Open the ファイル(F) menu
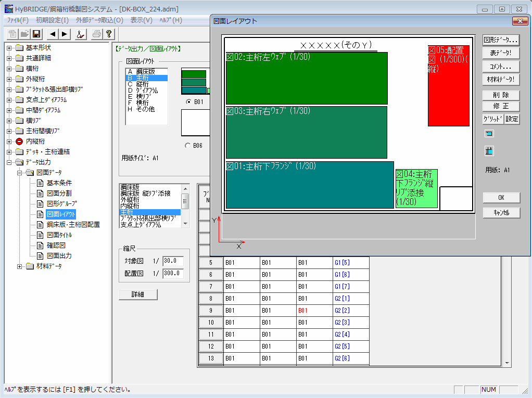This screenshot has width=532, height=398. point(17,20)
